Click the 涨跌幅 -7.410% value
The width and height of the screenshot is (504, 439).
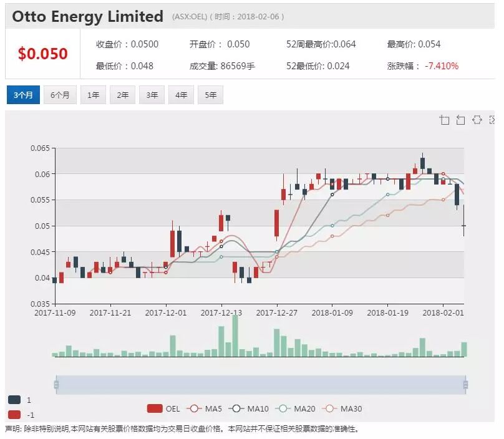(x=423, y=66)
